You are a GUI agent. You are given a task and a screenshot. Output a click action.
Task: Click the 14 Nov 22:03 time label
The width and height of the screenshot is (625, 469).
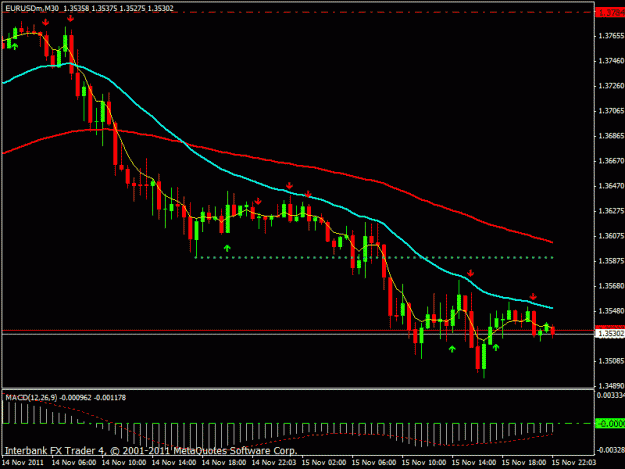274,463
